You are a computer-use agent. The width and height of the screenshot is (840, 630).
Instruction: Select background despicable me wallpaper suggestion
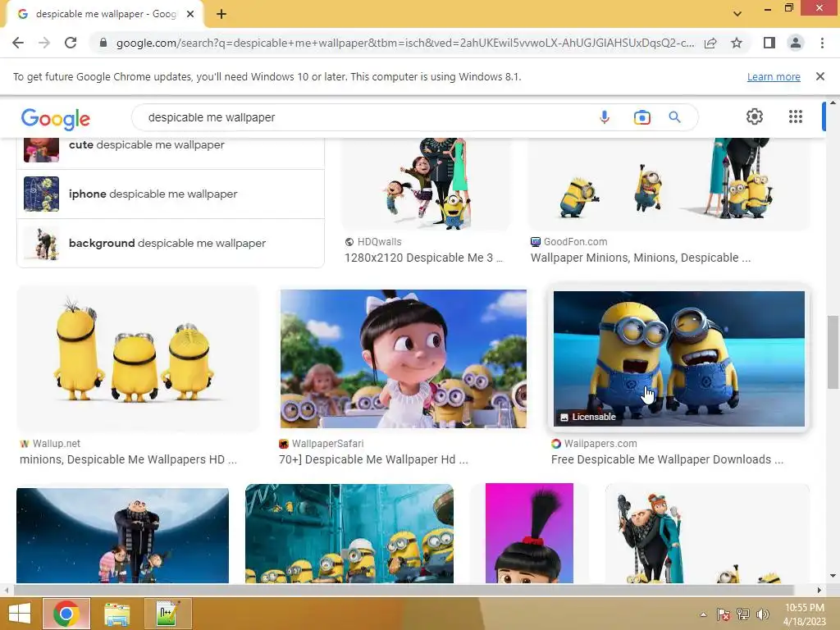pos(171,243)
